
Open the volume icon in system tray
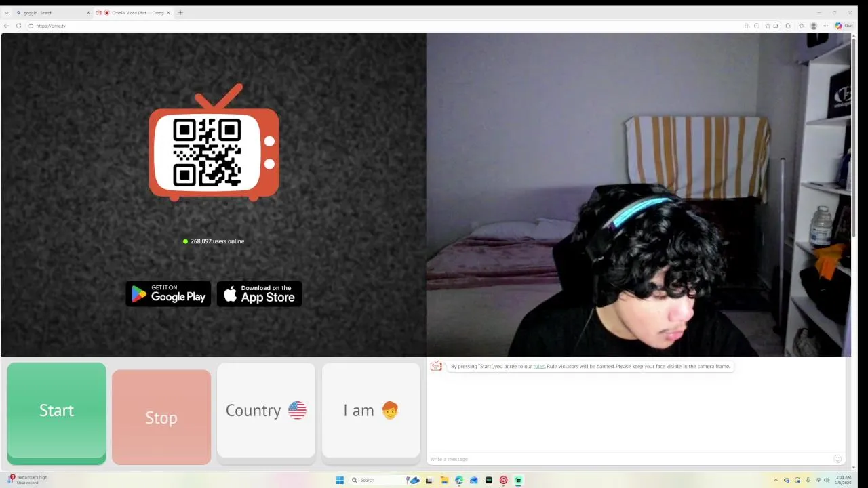827,480
